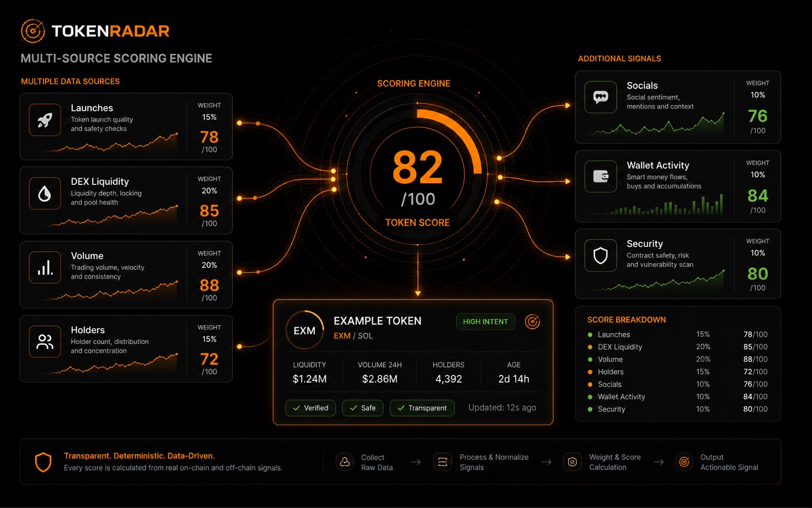Screen dimensions: 812x508
Task: Click the Volume bar chart icon
Action: pyautogui.click(x=45, y=267)
